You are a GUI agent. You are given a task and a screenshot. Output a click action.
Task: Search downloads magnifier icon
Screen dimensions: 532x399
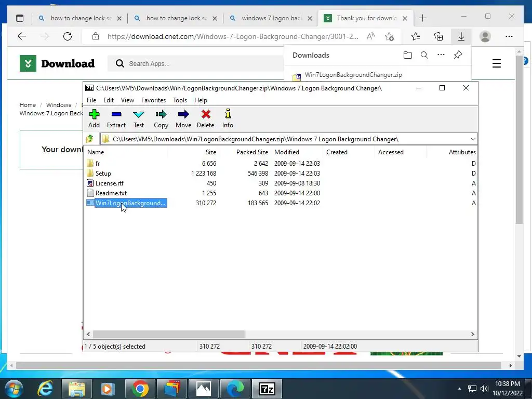coord(424,55)
